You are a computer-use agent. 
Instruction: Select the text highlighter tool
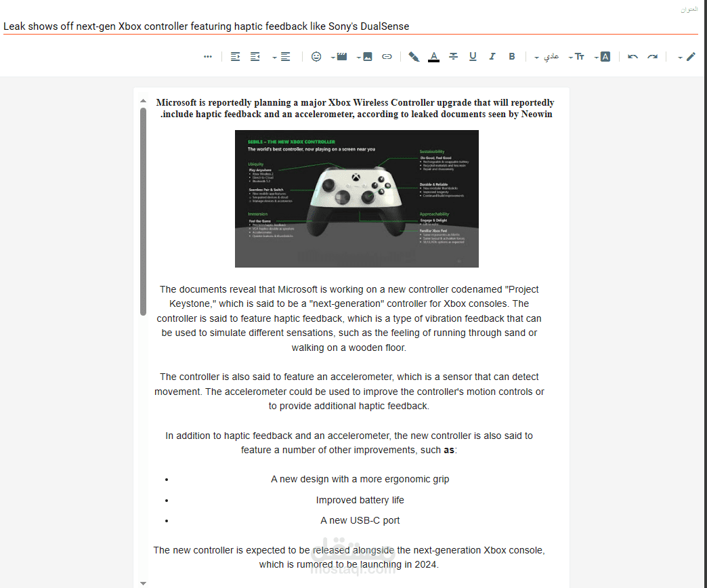tap(414, 56)
